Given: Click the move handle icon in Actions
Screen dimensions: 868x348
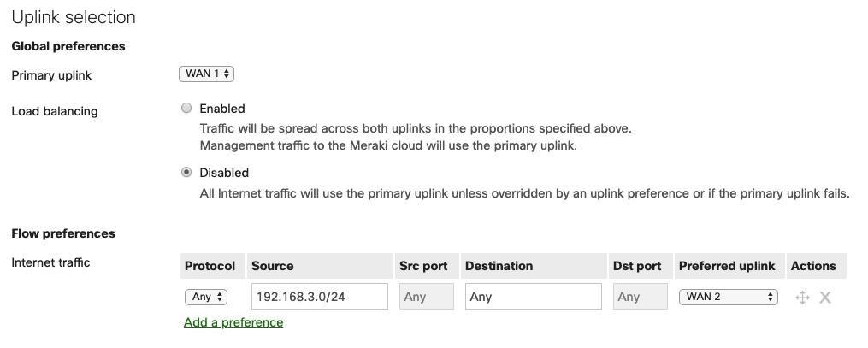Looking at the screenshot, I should [x=802, y=298].
